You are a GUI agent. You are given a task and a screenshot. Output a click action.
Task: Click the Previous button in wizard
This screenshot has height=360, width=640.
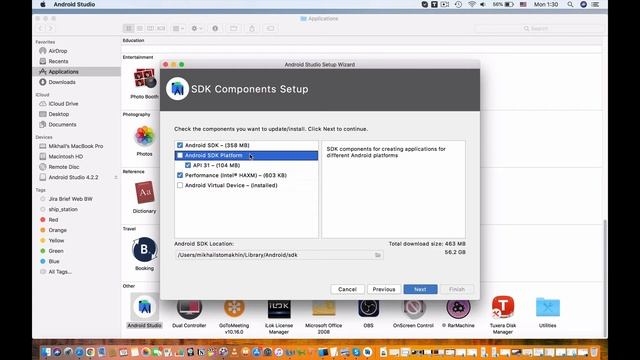[x=384, y=289]
